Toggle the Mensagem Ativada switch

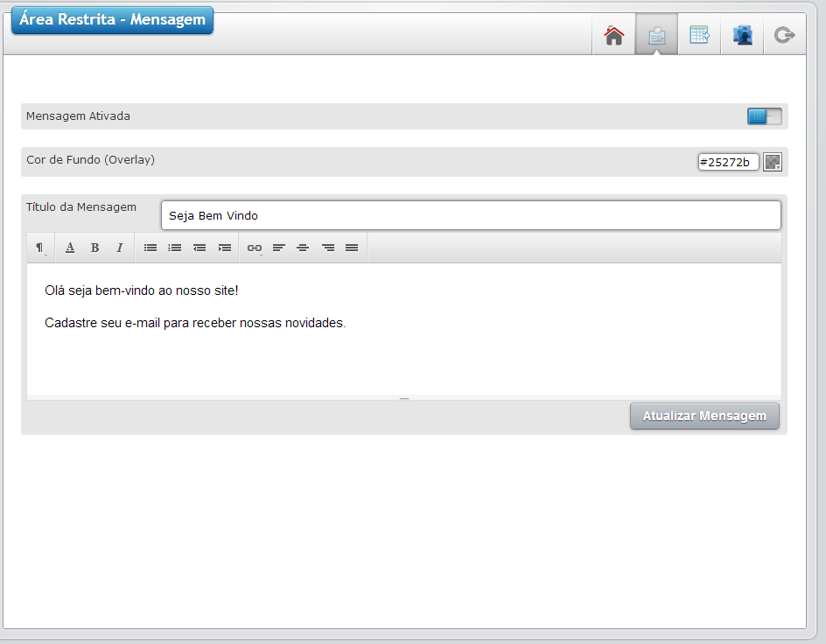(764, 116)
